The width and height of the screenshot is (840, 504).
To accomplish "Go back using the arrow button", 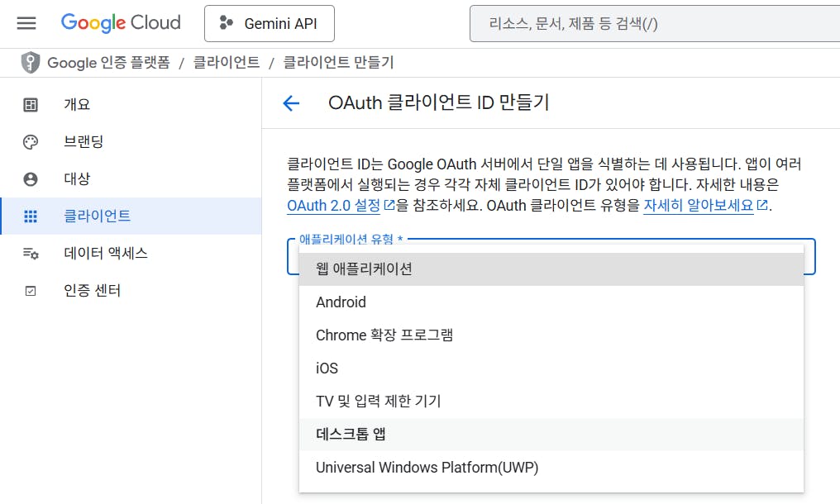I will coord(291,103).
